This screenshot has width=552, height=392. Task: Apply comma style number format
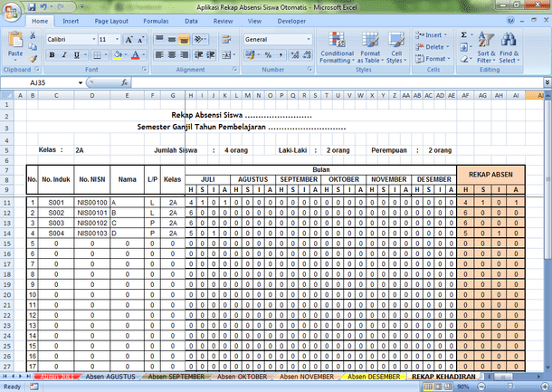click(x=281, y=55)
